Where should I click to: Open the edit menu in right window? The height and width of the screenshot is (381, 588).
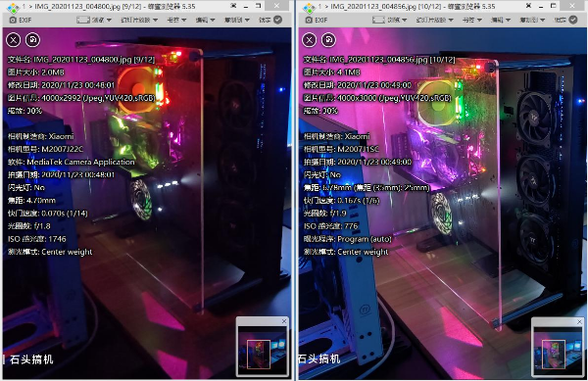pos(501,20)
